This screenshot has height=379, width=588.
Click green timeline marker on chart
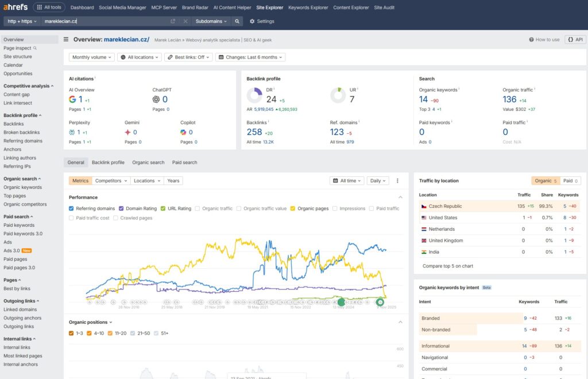coord(341,301)
